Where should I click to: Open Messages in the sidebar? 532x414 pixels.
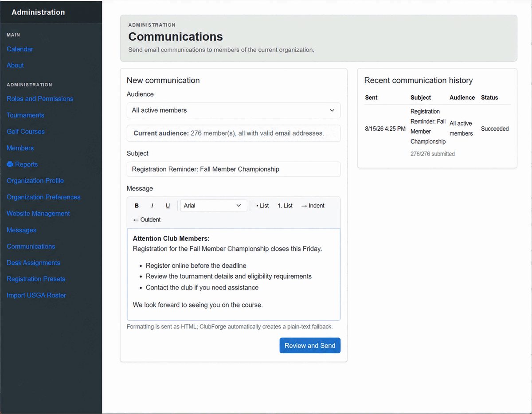pos(21,230)
